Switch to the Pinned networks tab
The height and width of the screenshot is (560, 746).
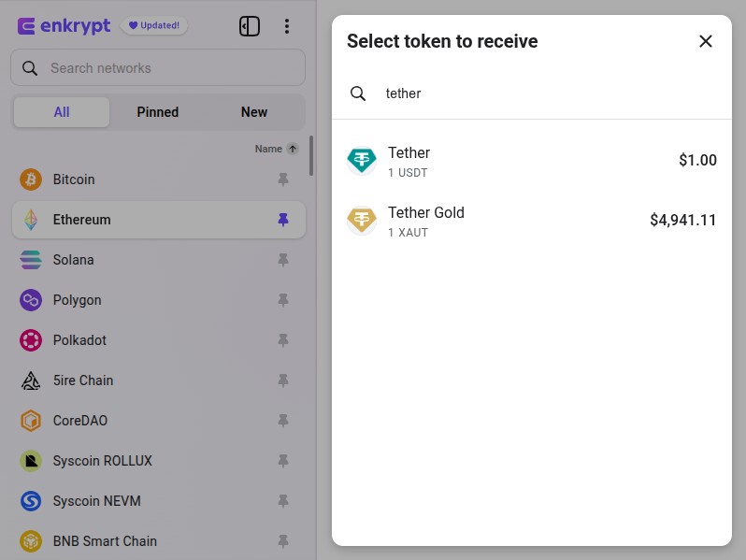pos(157,112)
